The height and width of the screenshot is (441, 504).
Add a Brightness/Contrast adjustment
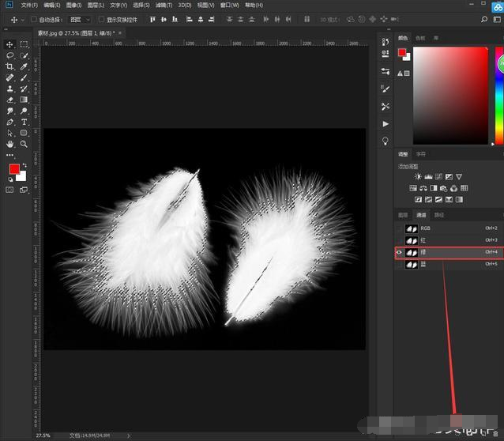(418, 176)
